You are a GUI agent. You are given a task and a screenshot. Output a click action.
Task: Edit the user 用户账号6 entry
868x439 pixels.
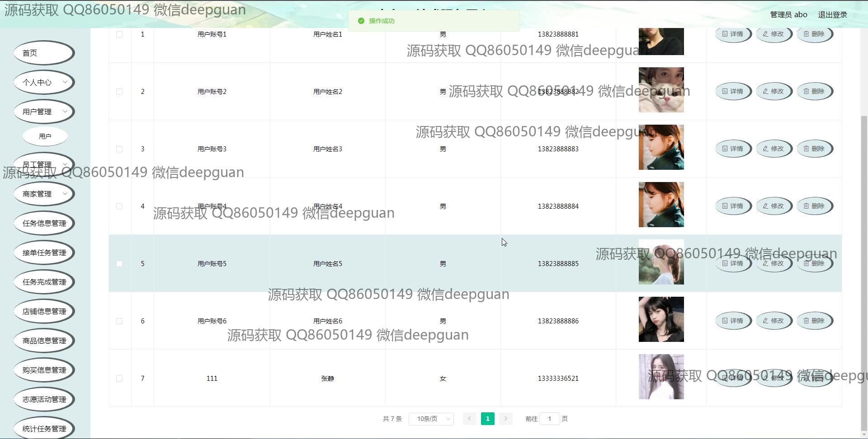(774, 321)
